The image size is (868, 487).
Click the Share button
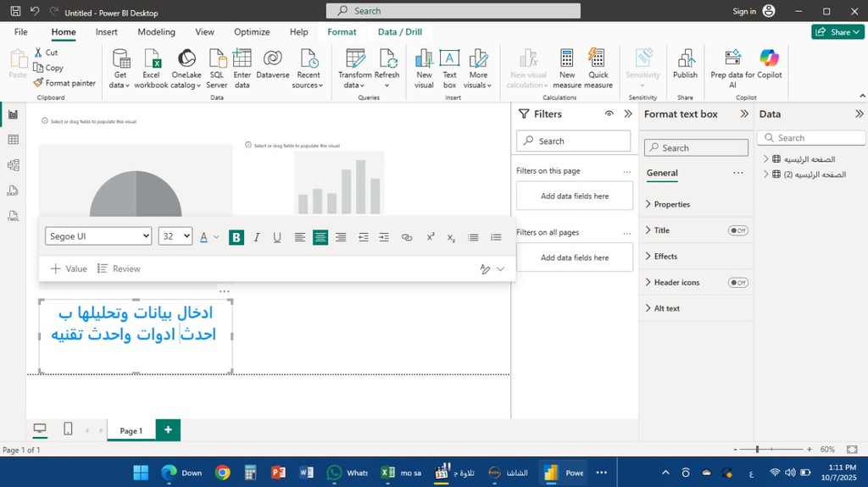pos(837,32)
